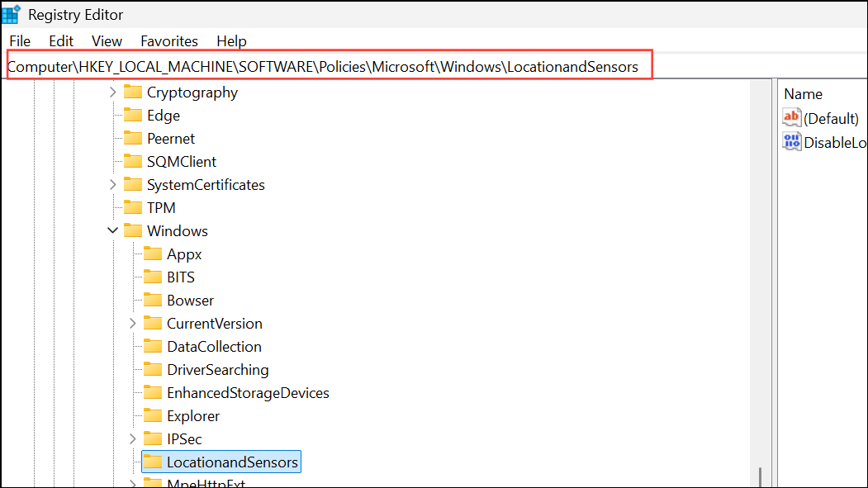Click the BITS folder icon
868x488 pixels.
(x=153, y=277)
